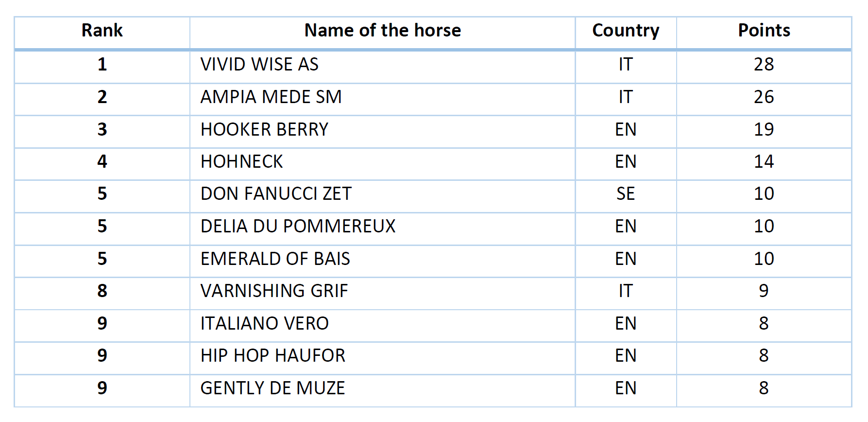Select the VIVID WISE AS cell
This screenshot has width=868, height=422.
coord(259,65)
